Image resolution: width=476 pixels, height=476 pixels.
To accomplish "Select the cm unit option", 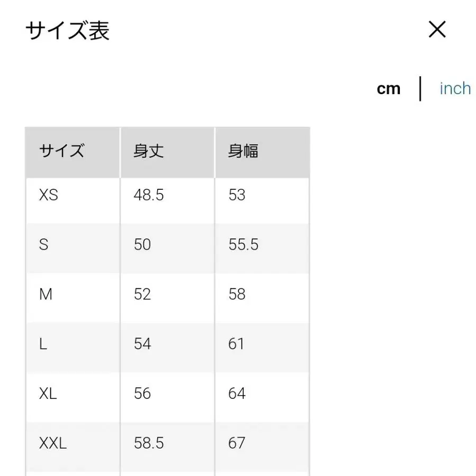I will [x=389, y=88].
